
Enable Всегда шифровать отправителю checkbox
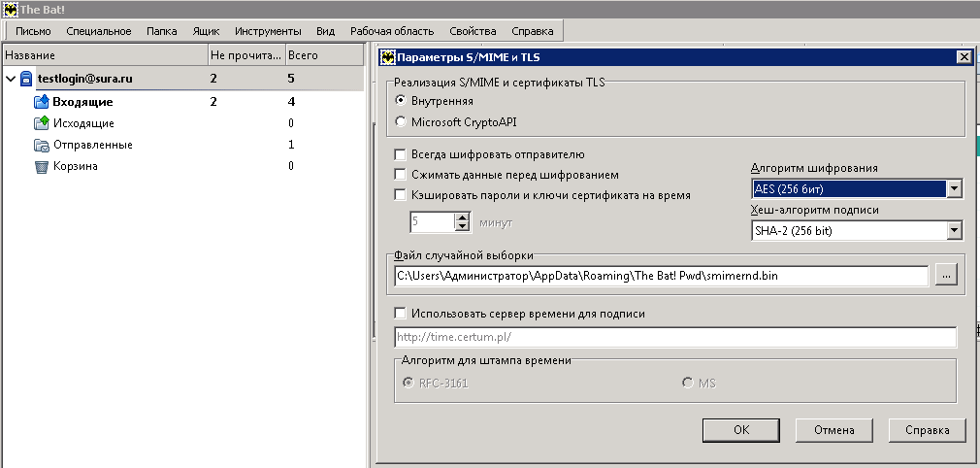tap(400, 154)
